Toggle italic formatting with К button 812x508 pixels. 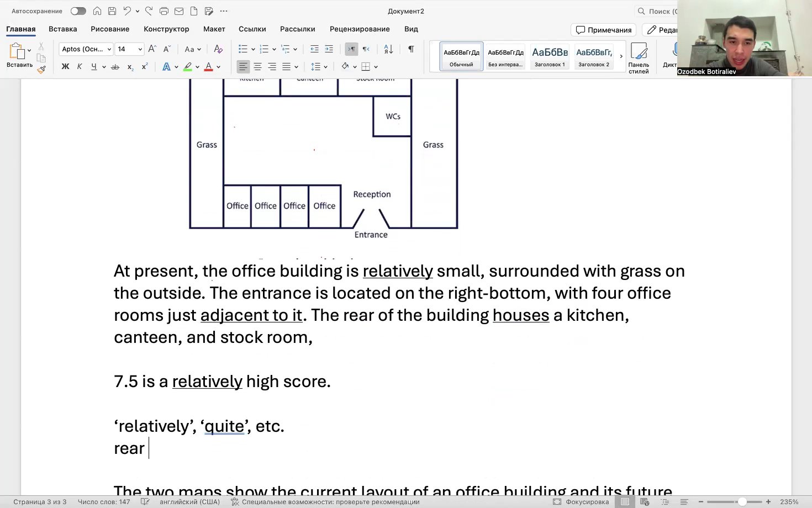coord(80,67)
